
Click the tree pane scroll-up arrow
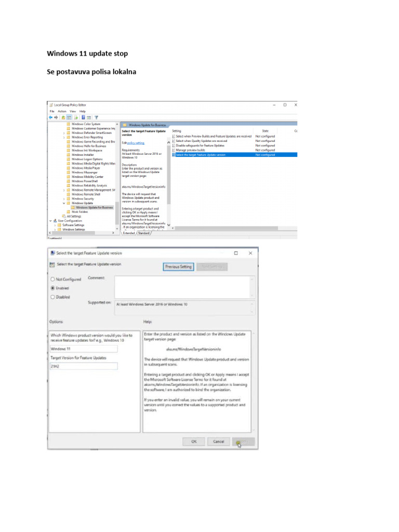(117, 124)
